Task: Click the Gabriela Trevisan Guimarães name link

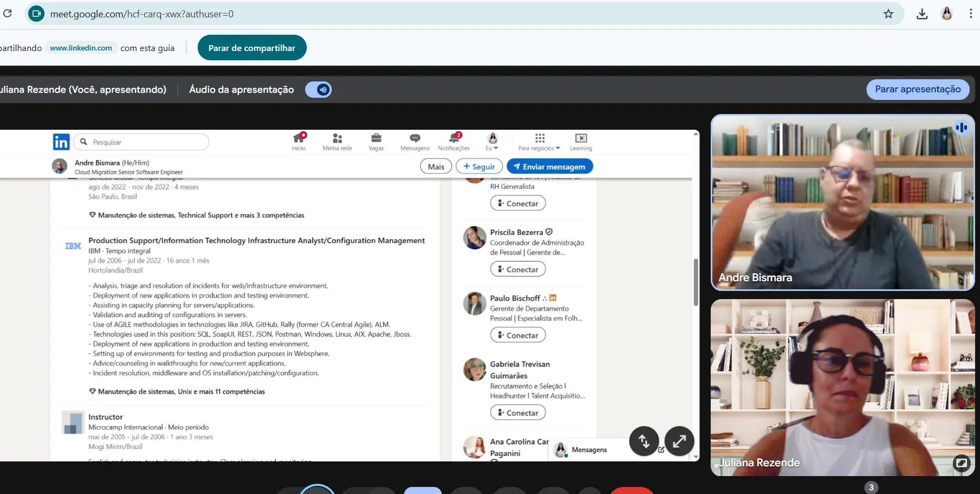Action: pos(520,370)
